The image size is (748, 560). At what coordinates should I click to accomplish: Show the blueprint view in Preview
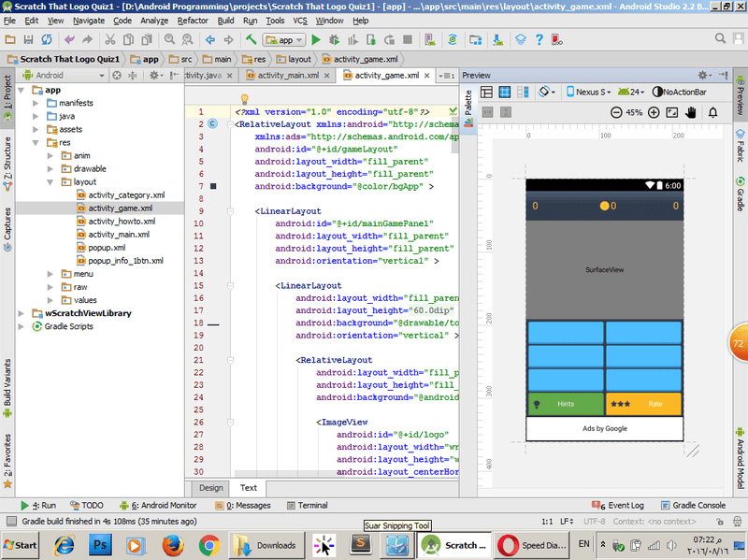point(505,93)
